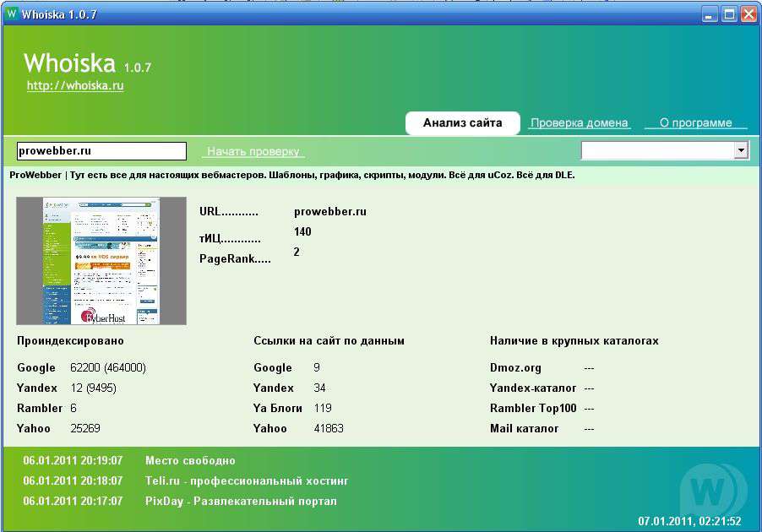This screenshot has width=762, height=532.
Task: Click Google backlinks value 9
Action: tap(317, 368)
